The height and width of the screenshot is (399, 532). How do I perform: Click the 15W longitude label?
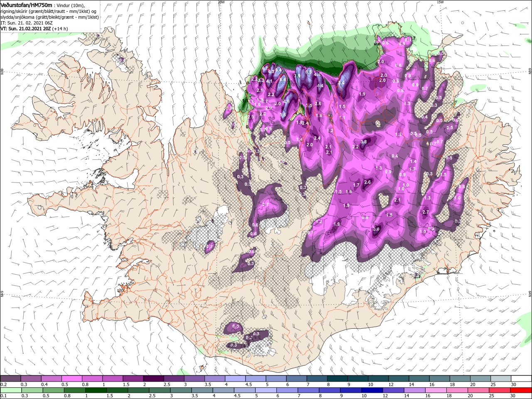tap(440, 2)
